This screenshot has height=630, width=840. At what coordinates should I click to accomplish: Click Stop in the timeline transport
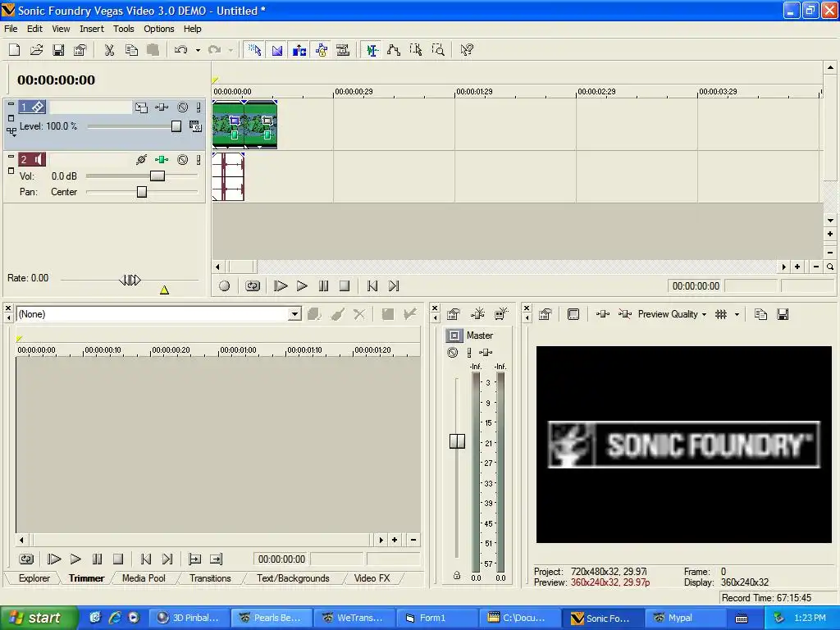345,286
